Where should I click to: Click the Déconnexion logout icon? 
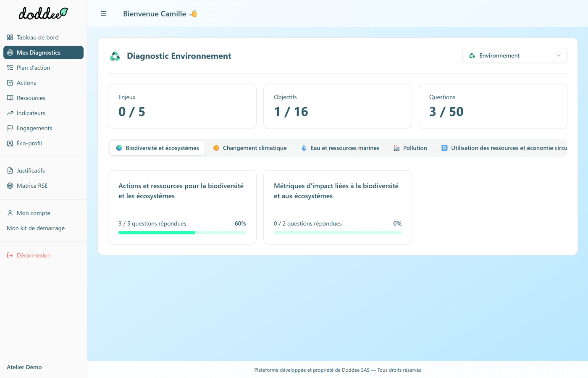tap(10, 255)
